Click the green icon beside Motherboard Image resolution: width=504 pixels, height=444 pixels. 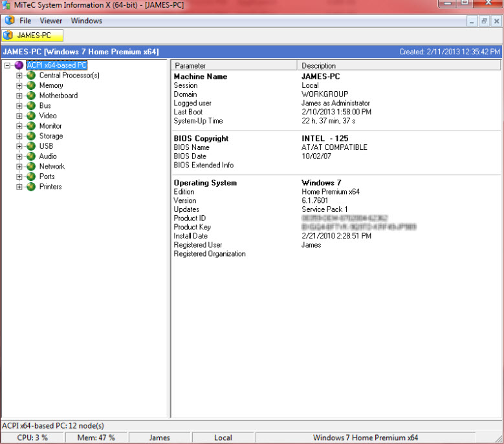(31, 96)
